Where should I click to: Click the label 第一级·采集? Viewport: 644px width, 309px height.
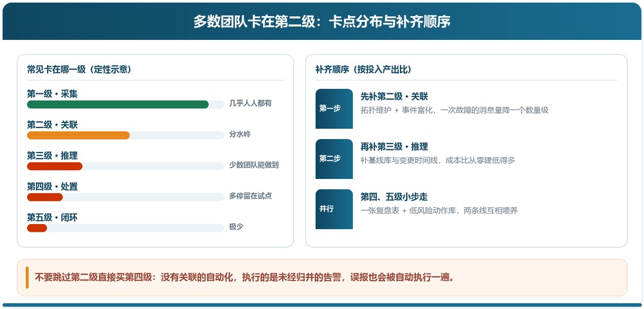52,94
